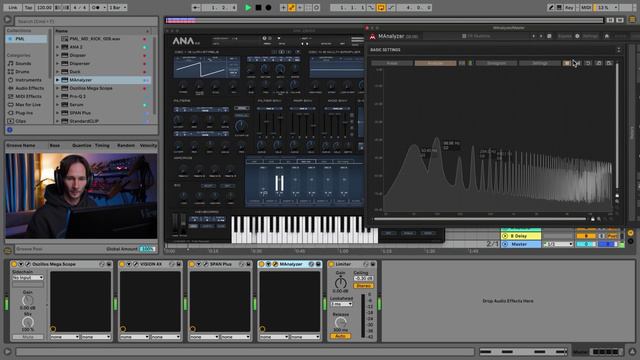This screenshot has height=360, width=640.
Task: Expand the ANA 2 browser item
Action: point(58,47)
